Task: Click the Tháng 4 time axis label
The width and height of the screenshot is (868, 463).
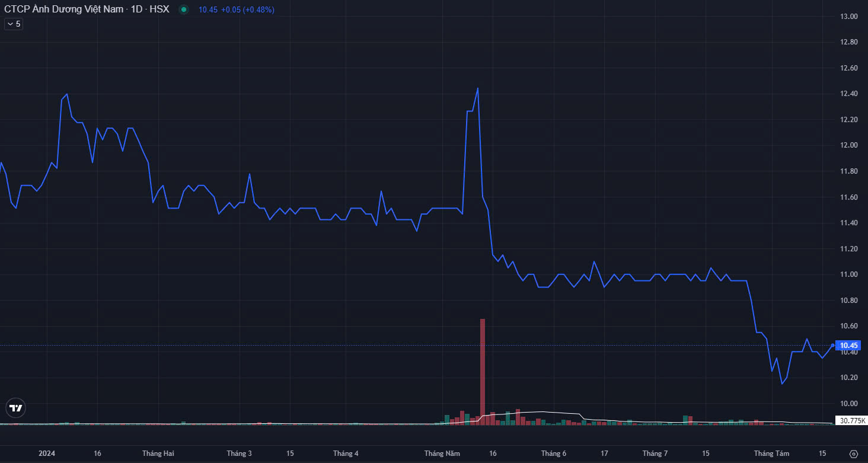Action: point(346,454)
